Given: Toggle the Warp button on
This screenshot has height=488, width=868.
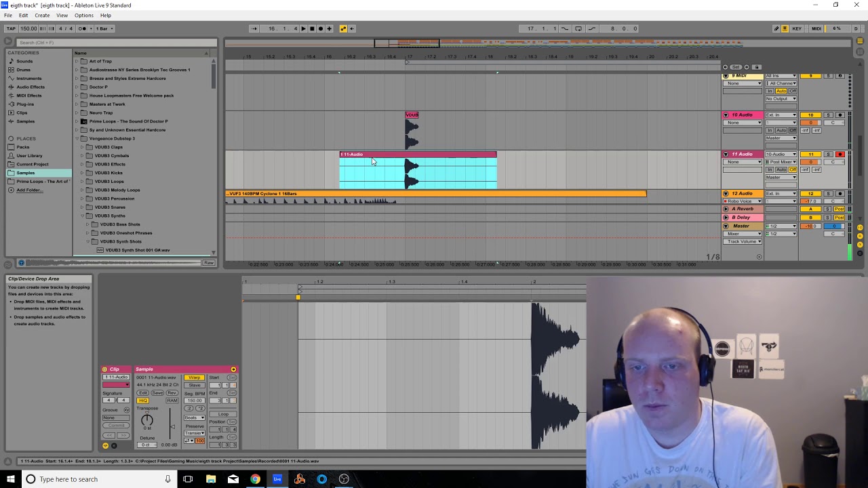Looking at the screenshot, I should click(195, 378).
